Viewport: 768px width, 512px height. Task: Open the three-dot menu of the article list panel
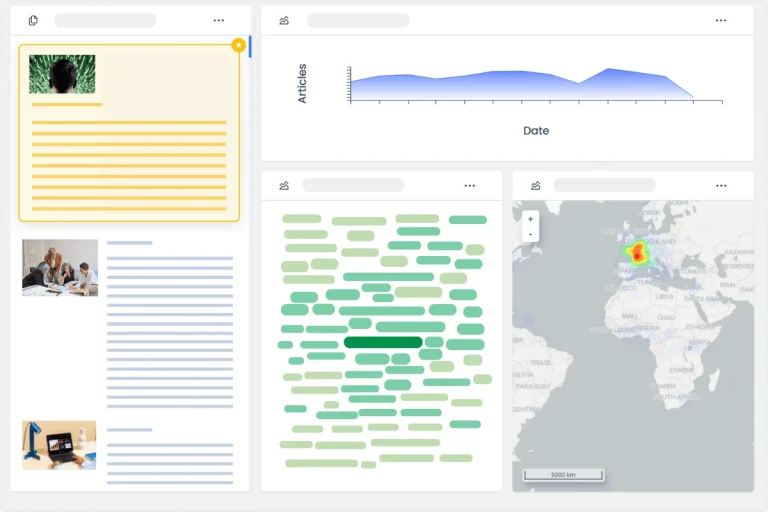click(219, 20)
